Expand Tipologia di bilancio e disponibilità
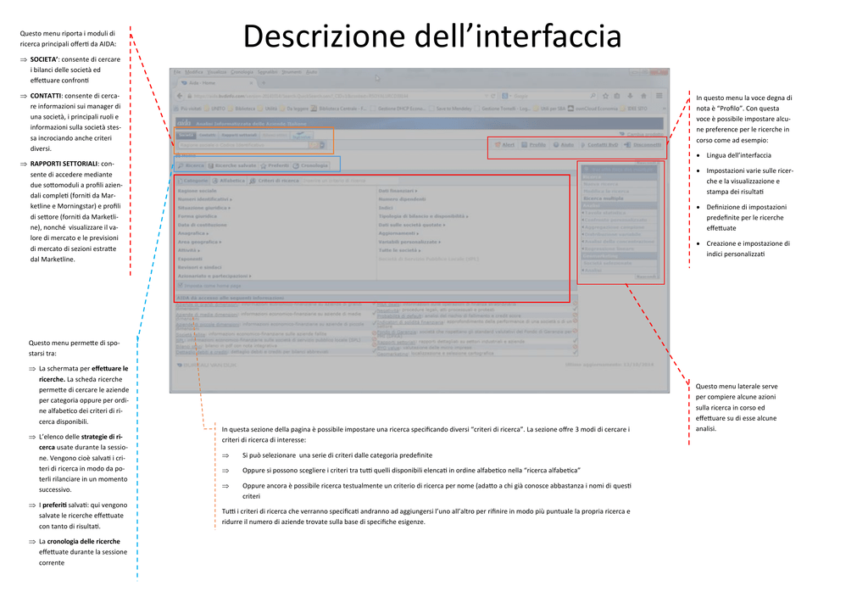 [424, 216]
